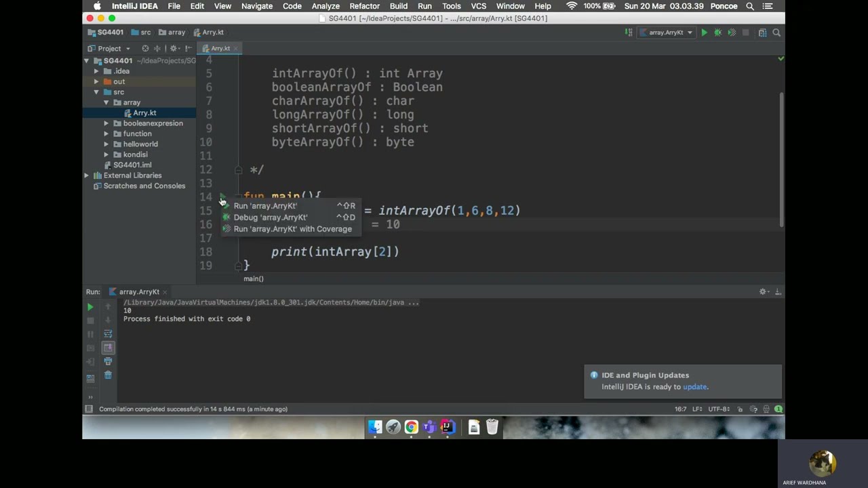
Task: Toggle scroll to end in Run console
Action: point(108,348)
